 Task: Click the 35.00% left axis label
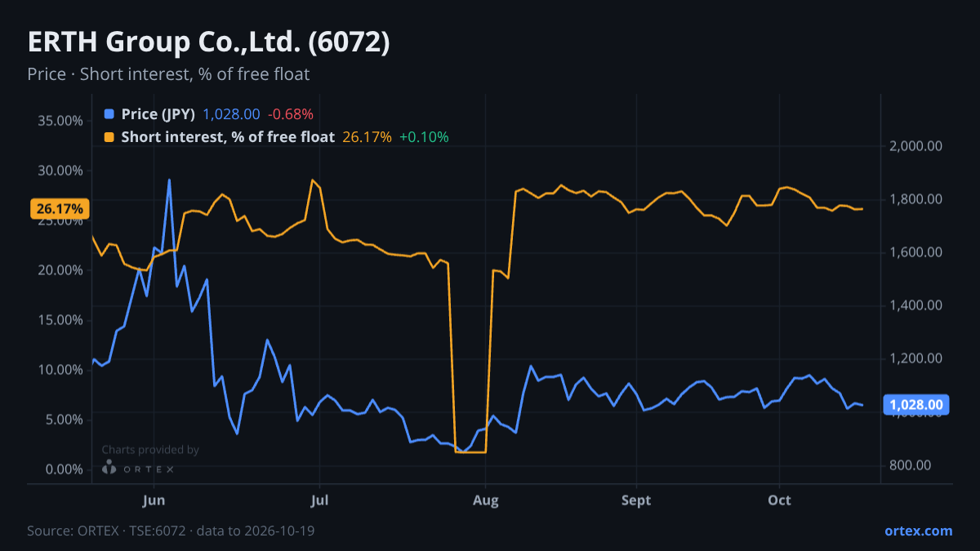[x=60, y=121]
